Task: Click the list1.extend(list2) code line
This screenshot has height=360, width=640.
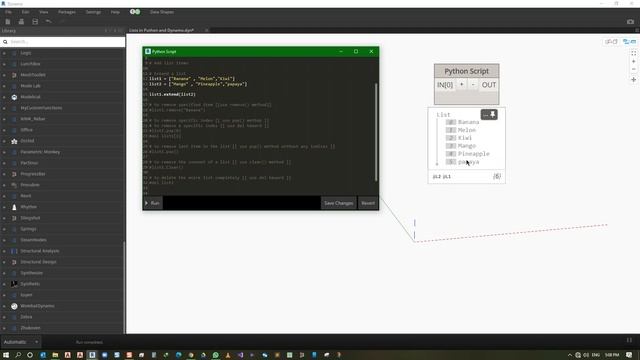Action: pos(172,94)
